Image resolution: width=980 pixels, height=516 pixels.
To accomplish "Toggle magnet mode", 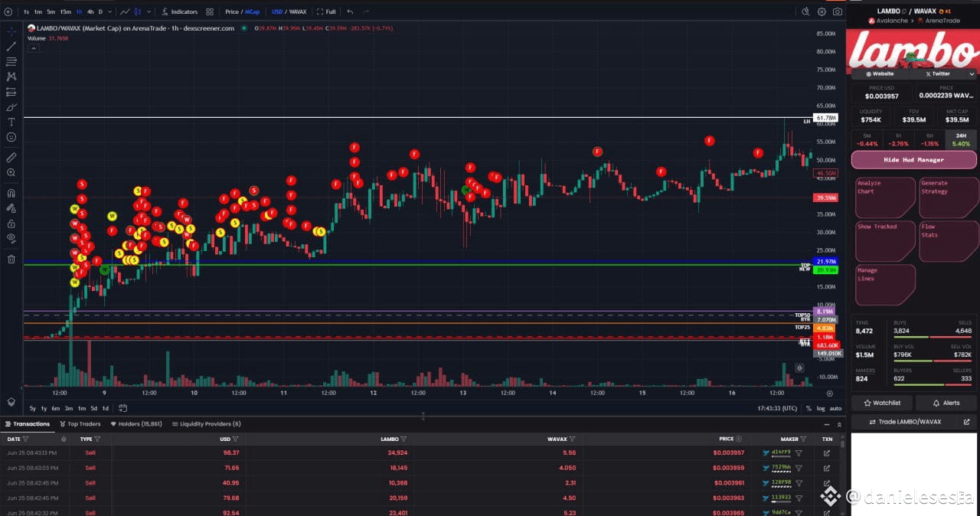I will pos(11,193).
